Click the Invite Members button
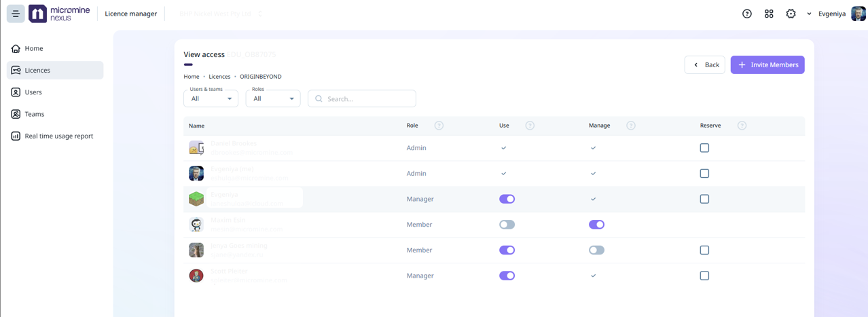 tap(767, 65)
